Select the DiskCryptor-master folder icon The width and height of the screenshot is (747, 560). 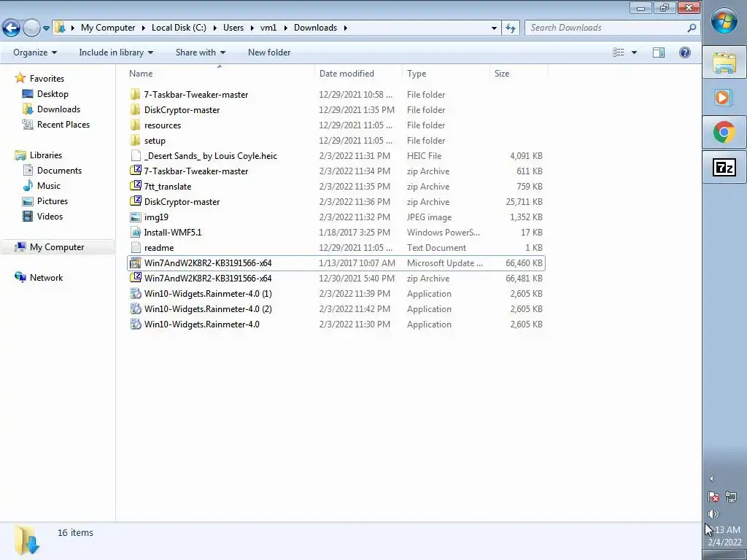point(135,109)
